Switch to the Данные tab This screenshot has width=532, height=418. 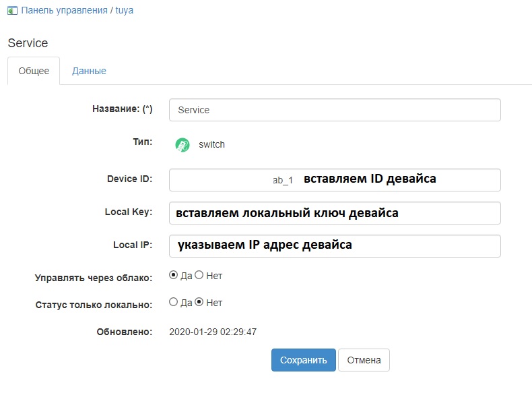click(89, 71)
